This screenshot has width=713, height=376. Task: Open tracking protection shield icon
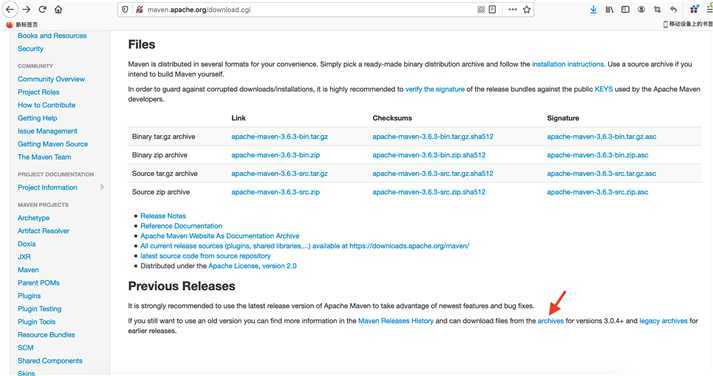pyautogui.click(x=126, y=10)
